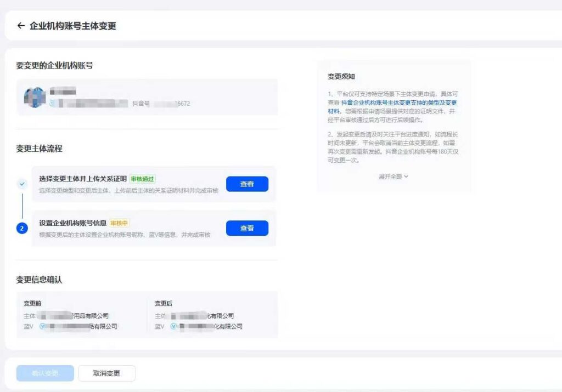The height and width of the screenshot is (392, 562).
Task: Click 查看 for the first verification step
Action: click(247, 184)
